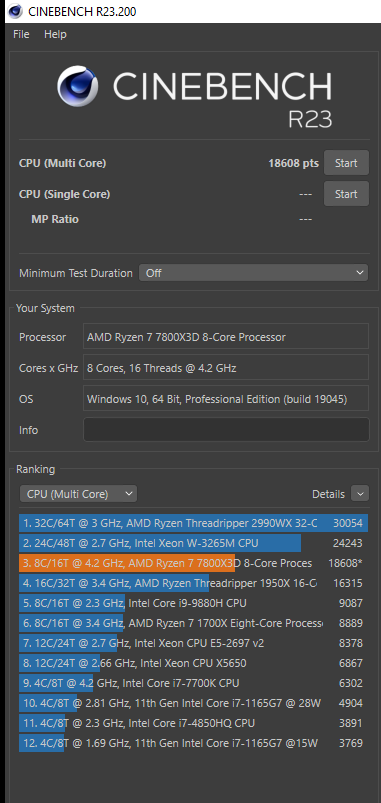
Task: Click the Cores x GHz field
Action: click(226, 368)
